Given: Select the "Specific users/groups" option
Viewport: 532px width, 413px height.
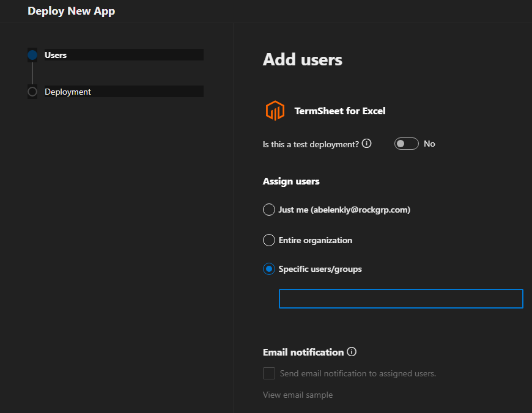Looking at the screenshot, I should pyautogui.click(x=268, y=269).
